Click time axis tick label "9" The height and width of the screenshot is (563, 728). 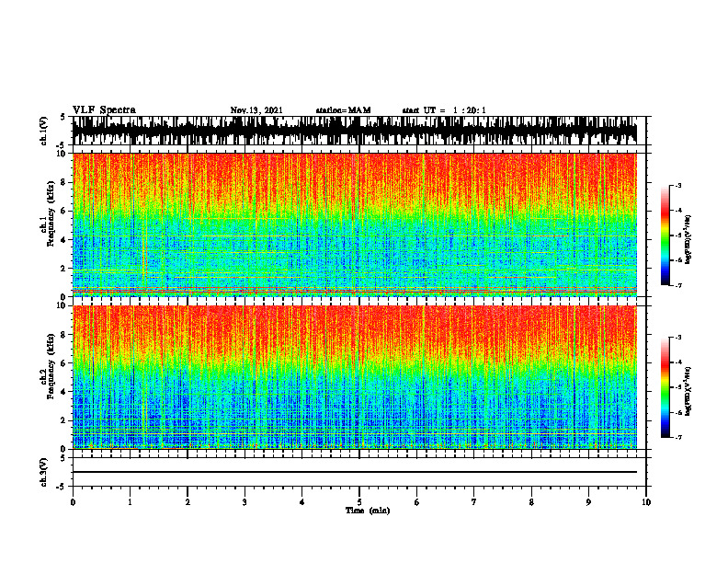tap(588, 502)
